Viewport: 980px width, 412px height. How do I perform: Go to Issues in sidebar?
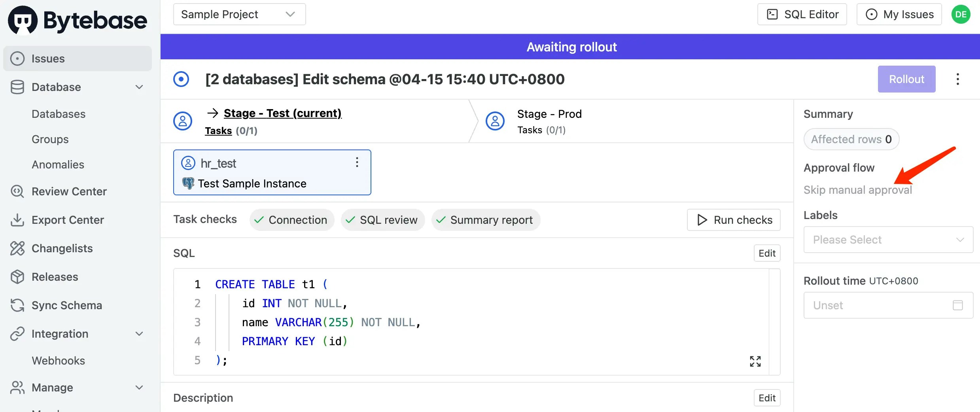78,59
